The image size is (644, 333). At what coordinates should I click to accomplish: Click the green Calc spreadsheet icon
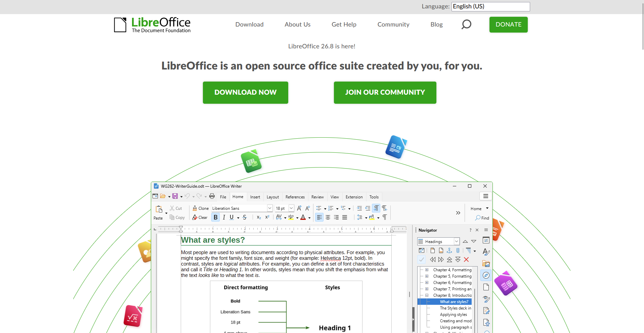pyautogui.click(x=252, y=161)
